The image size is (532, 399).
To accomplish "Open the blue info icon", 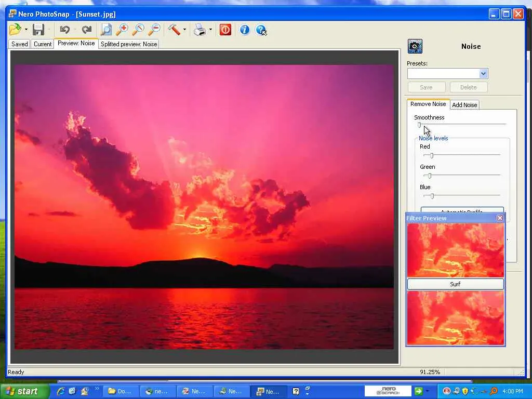I will 244,30.
